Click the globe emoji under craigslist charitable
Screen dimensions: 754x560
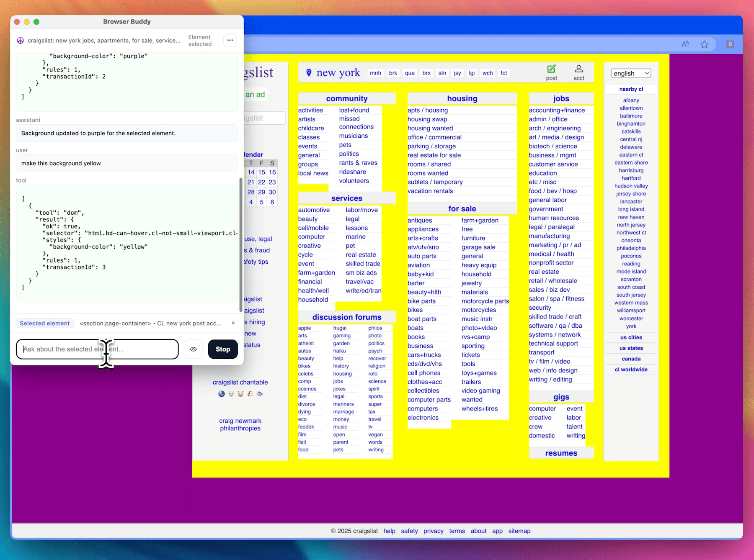(222, 394)
